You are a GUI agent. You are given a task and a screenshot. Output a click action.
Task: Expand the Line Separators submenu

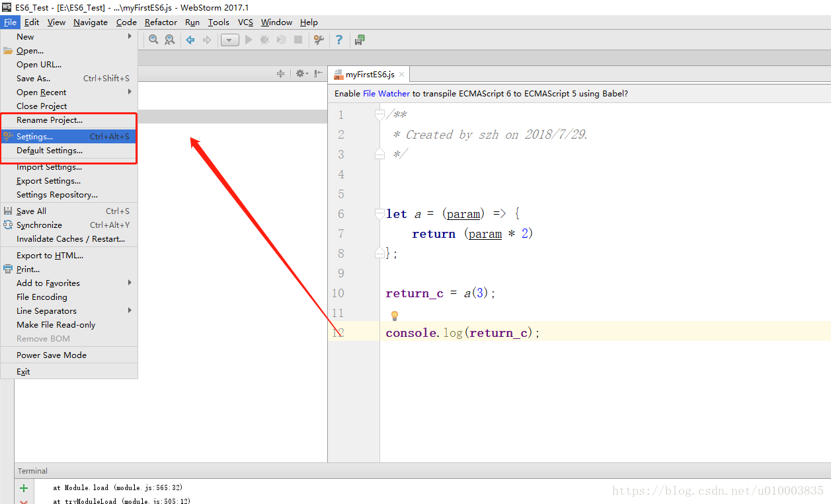[69, 311]
